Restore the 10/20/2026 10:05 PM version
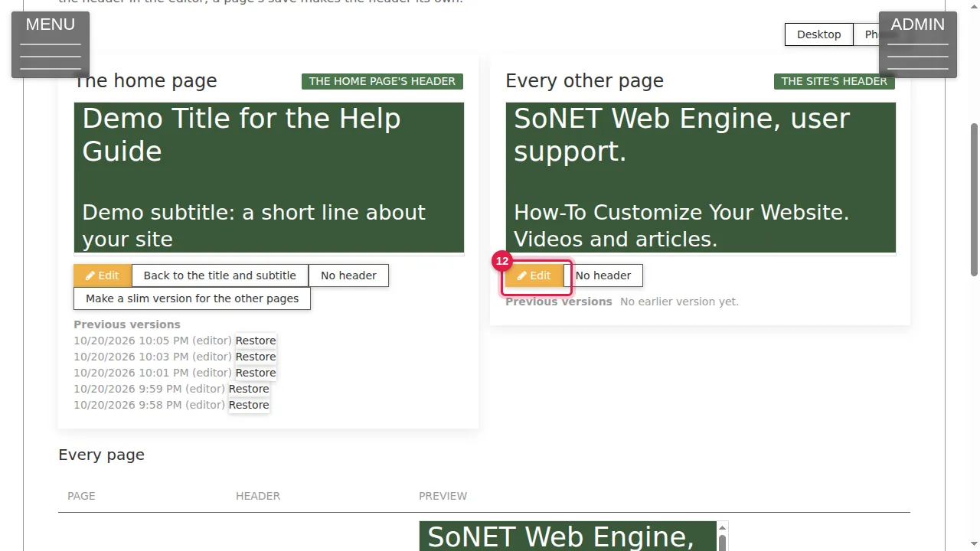Image resolution: width=980 pixels, height=551 pixels. pos(256,341)
